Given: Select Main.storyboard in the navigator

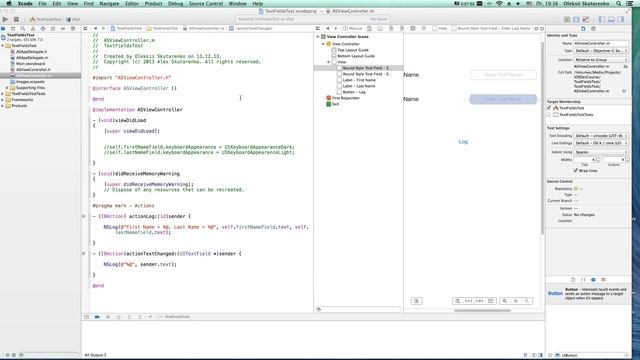Looking at the screenshot, I should point(31,64).
